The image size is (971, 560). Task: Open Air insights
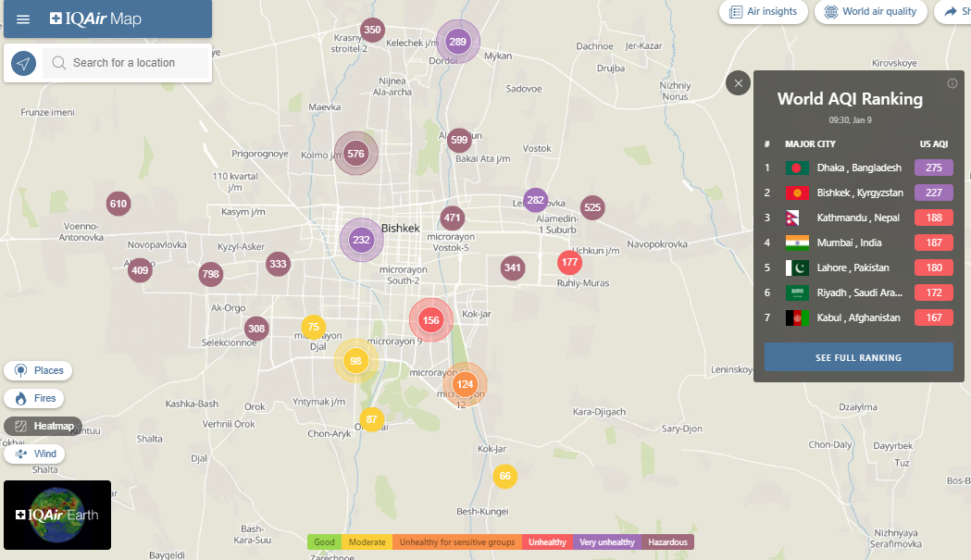point(764,12)
